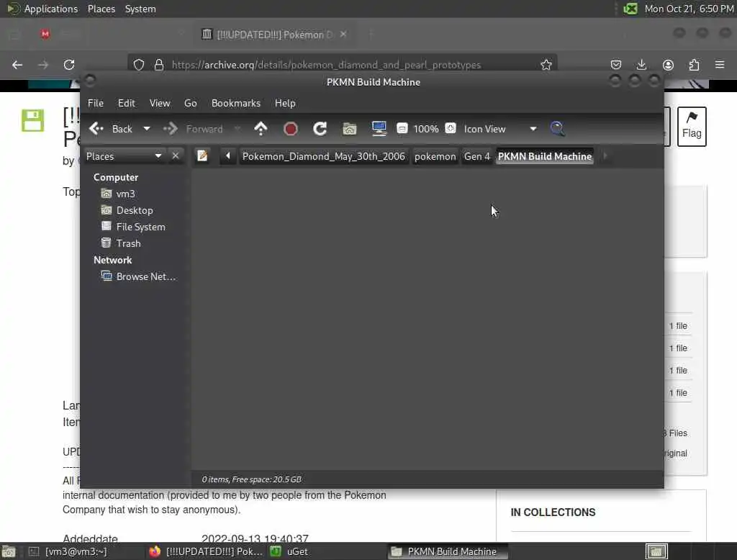
Task: Reset zoom via the 100% label
Action: tap(426, 129)
